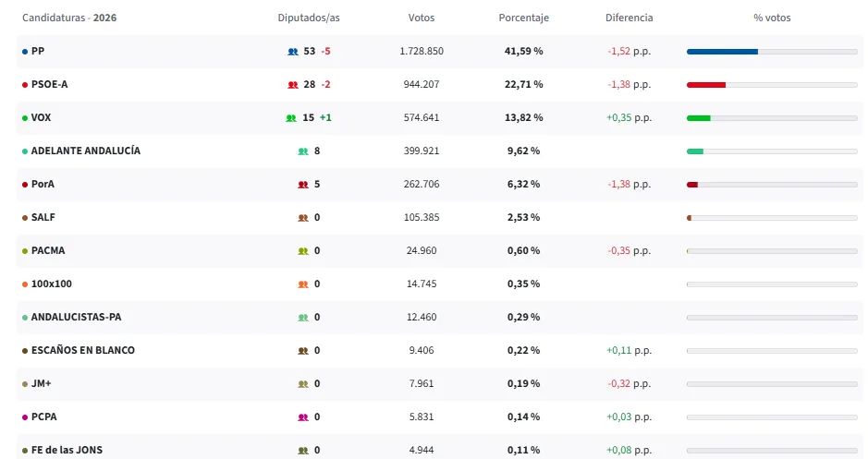868x459 pixels.
Task: Click the 105.385 votes value
Action: [x=422, y=217]
